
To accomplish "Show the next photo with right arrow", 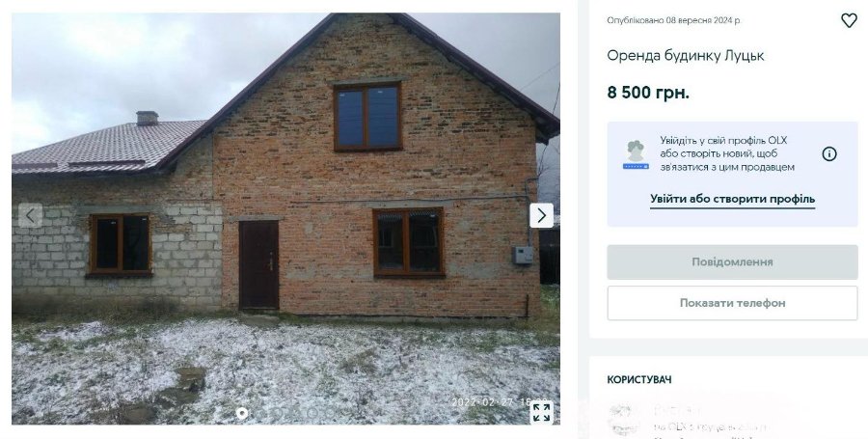I will 541,215.
